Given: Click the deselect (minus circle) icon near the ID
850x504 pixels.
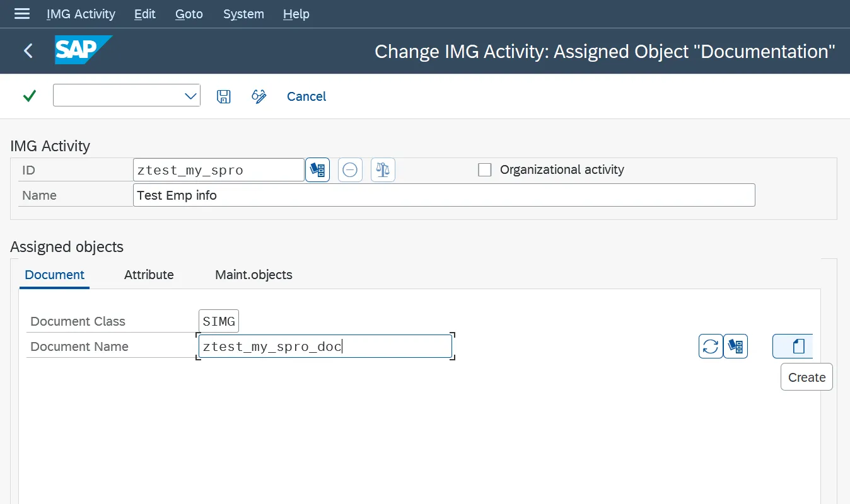Looking at the screenshot, I should click(350, 169).
